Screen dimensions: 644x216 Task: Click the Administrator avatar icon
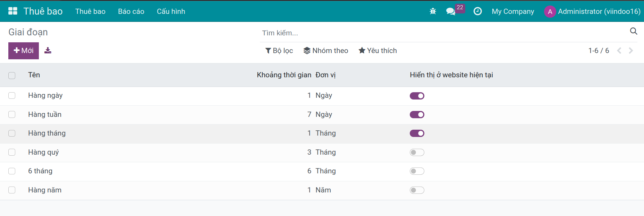550,11
